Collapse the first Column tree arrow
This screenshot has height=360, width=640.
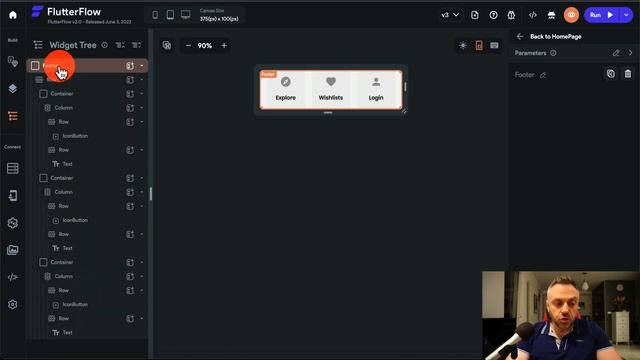(x=142, y=108)
